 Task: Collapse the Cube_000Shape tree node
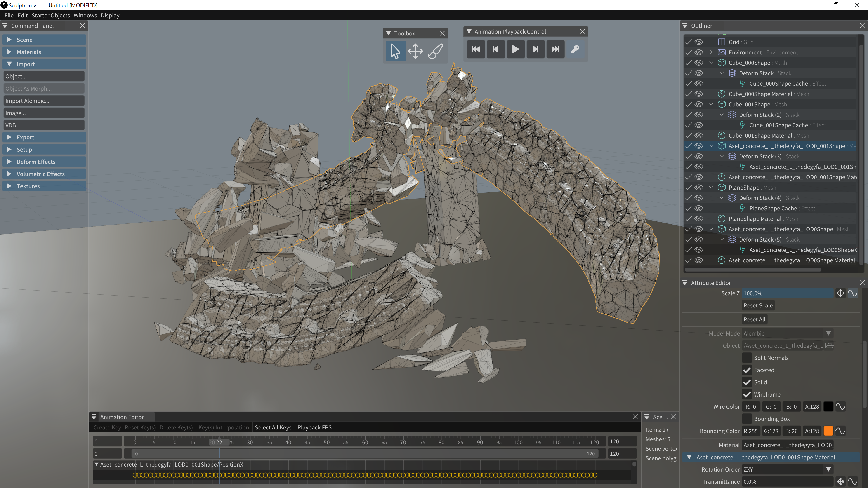pyautogui.click(x=711, y=63)
